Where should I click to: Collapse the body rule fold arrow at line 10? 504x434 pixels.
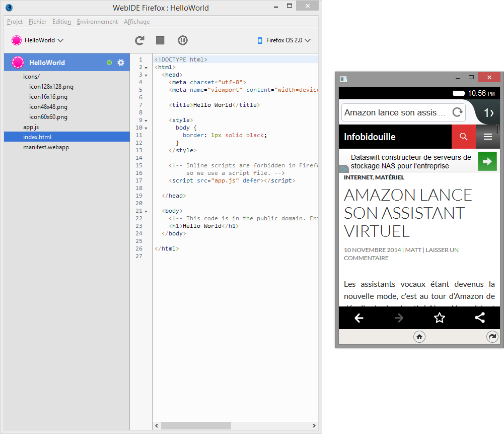146,129
